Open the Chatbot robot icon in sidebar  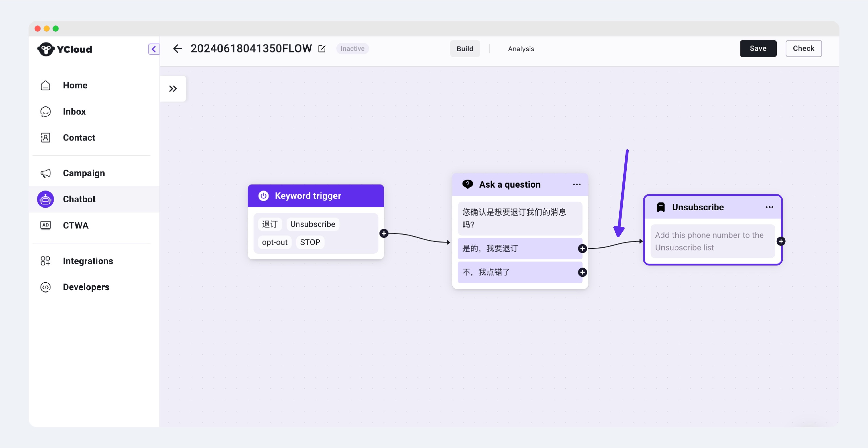(x=45, y=199)
